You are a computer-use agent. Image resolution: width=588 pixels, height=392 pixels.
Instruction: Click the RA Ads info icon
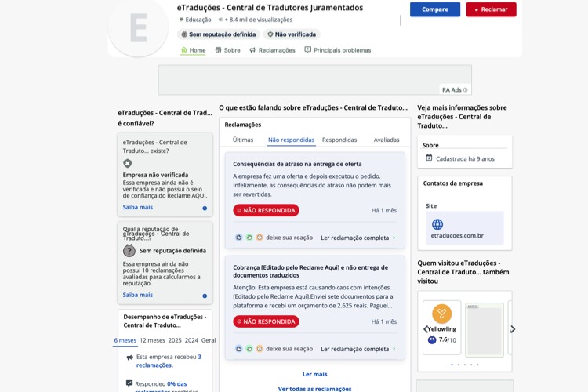pos(466,90)
